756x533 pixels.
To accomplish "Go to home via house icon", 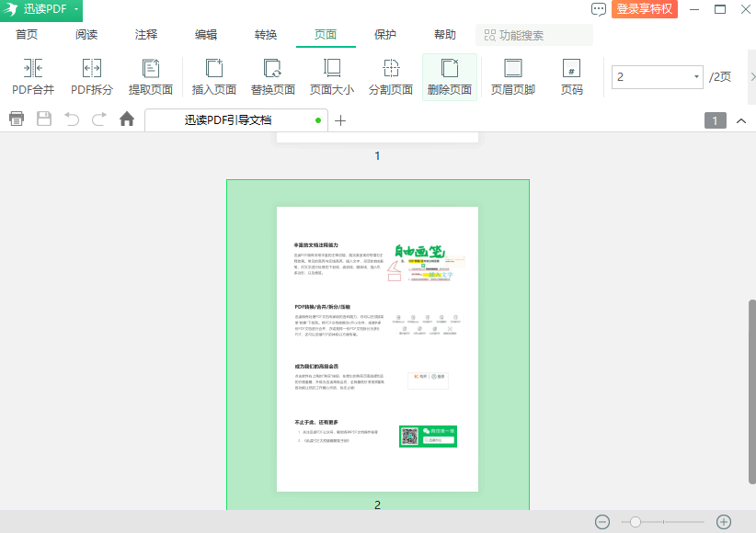I will click(x=127, y=119).
